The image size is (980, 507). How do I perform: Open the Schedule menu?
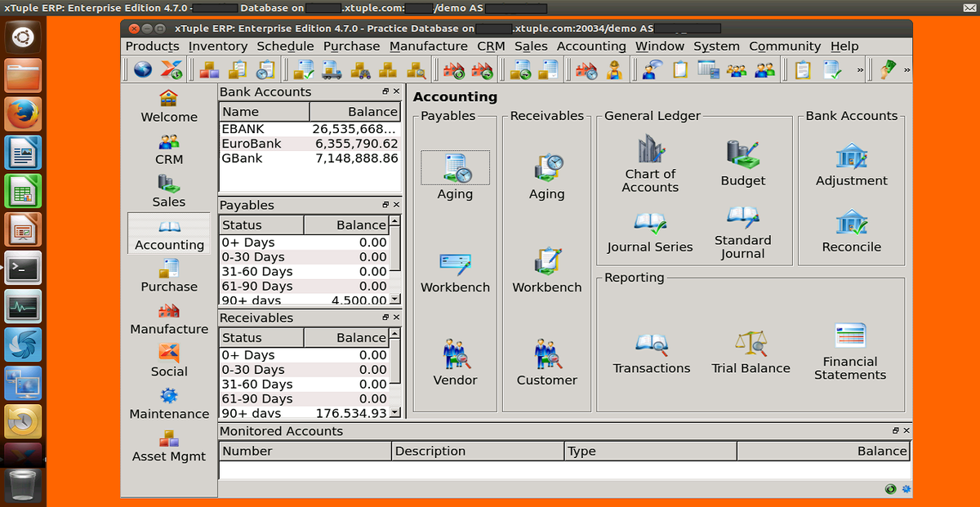[x=285, y=47]
